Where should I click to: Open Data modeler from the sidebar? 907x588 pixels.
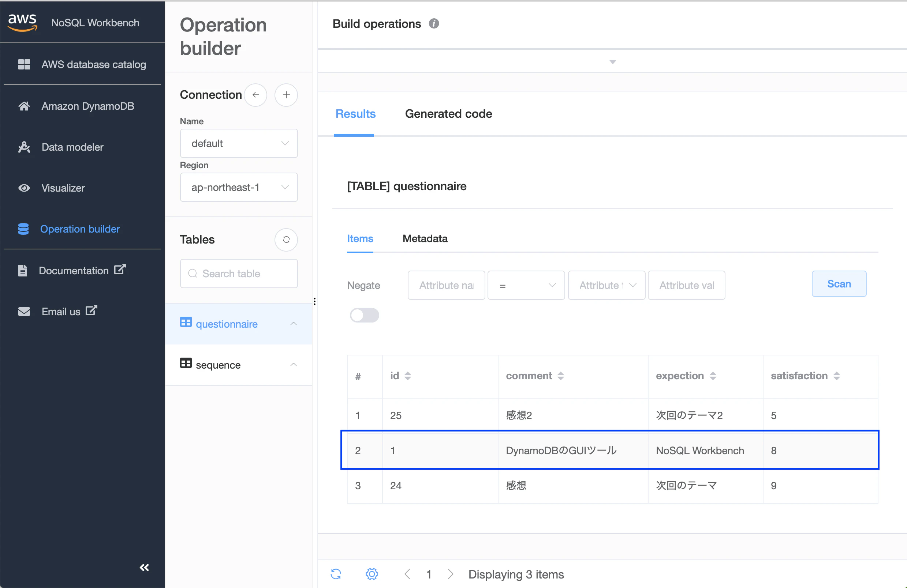[x=72, y=147]
